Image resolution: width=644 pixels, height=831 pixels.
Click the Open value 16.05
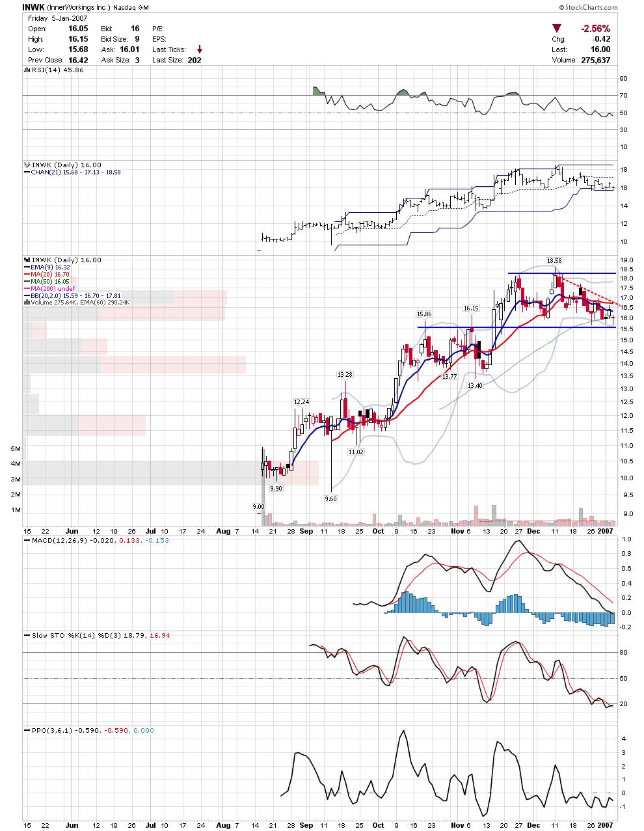79,29
